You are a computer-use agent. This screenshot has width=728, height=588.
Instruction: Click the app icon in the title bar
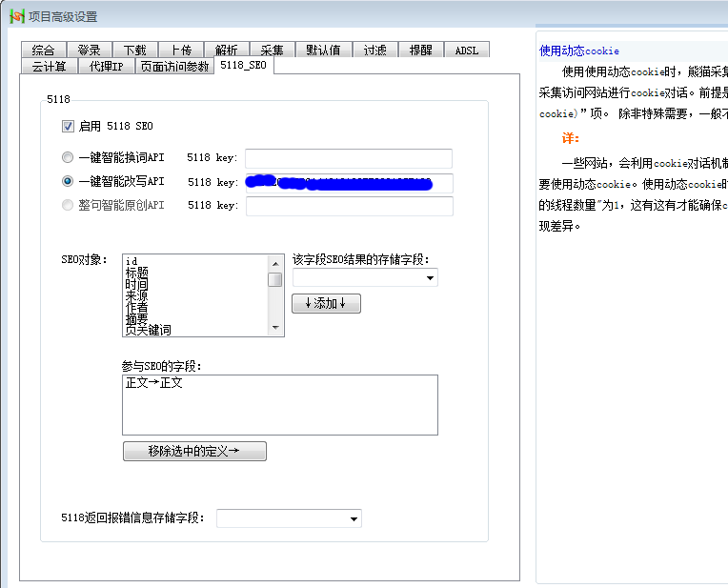point(16,16)
